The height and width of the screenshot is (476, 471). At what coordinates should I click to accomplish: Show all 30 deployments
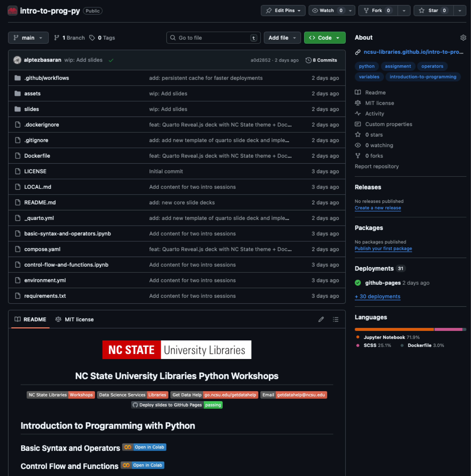click(x=377, y=296)
